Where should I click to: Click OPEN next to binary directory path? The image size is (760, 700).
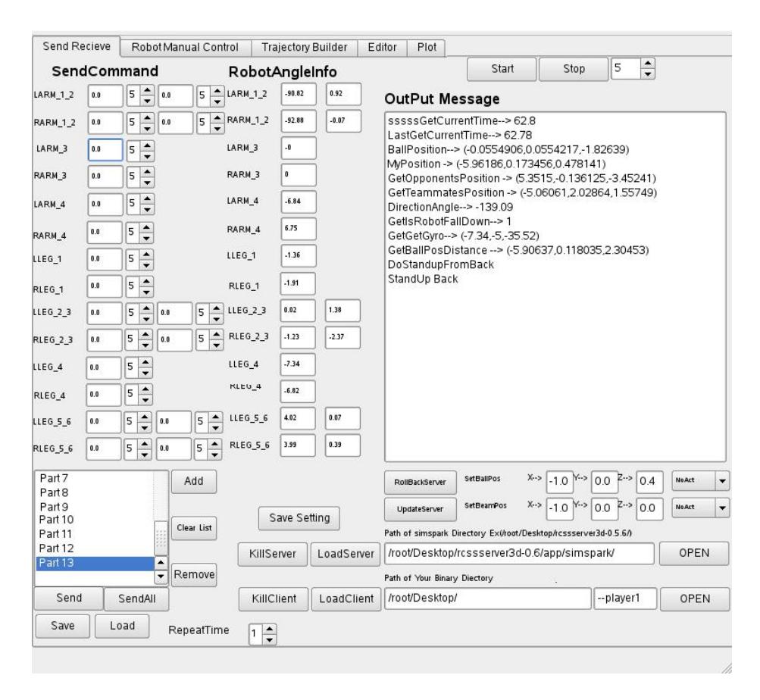(x=695, y=599)
